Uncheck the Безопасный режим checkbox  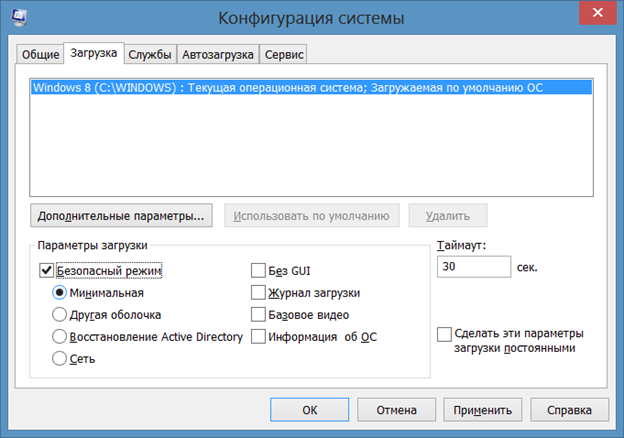(46, 269)
